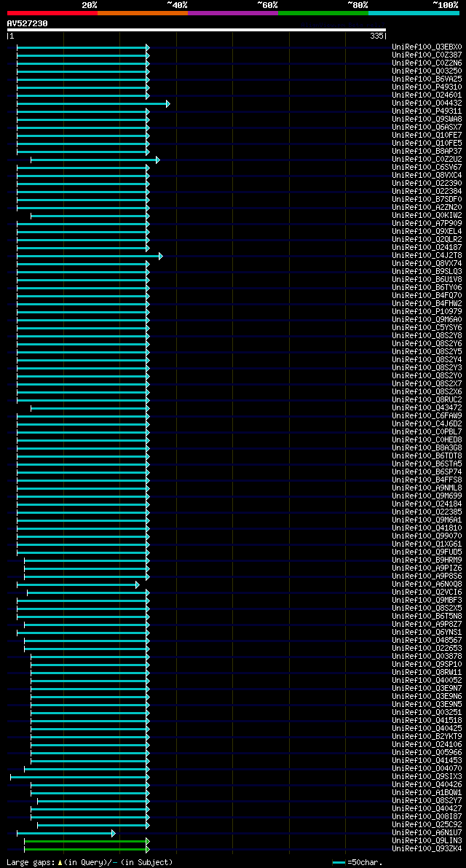
Task: Select label UniRef100_B2YKT9
Action: [427, 737]
